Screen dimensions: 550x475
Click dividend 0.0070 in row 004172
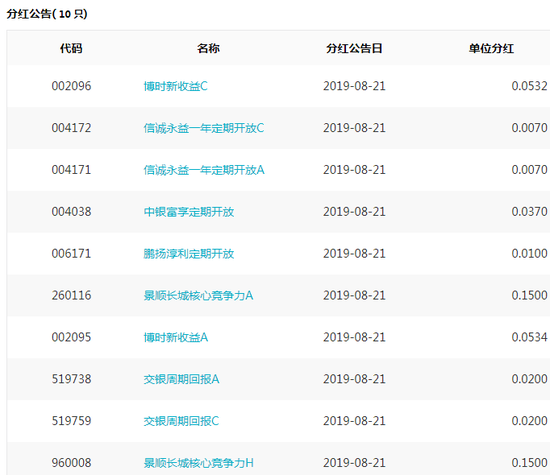[529, 128]
